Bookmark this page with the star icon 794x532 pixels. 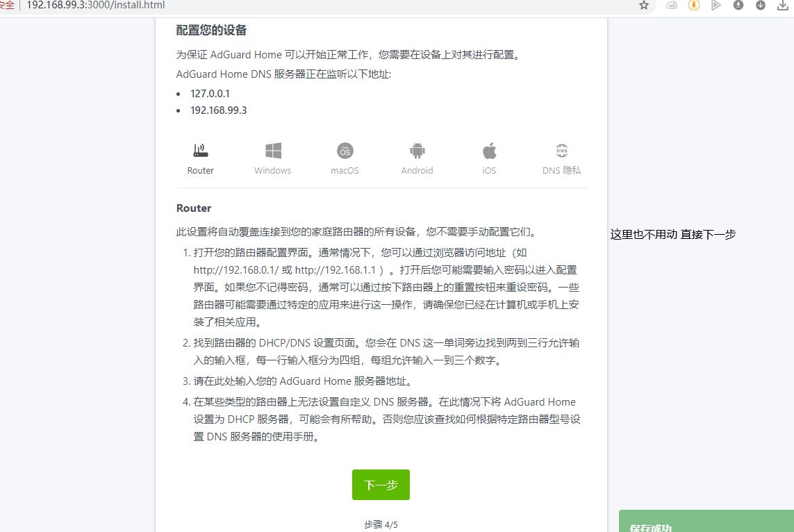pos(644,6)
